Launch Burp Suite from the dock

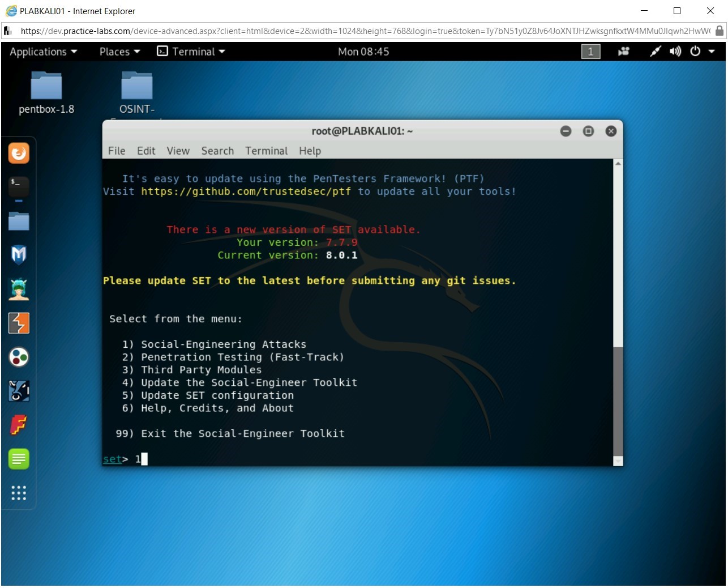tap(19, 323)
